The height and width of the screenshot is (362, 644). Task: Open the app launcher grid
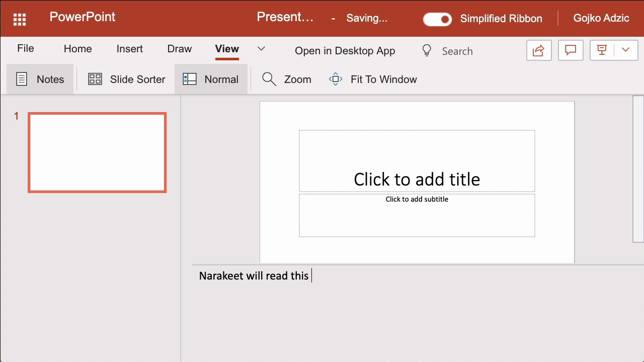20,20
